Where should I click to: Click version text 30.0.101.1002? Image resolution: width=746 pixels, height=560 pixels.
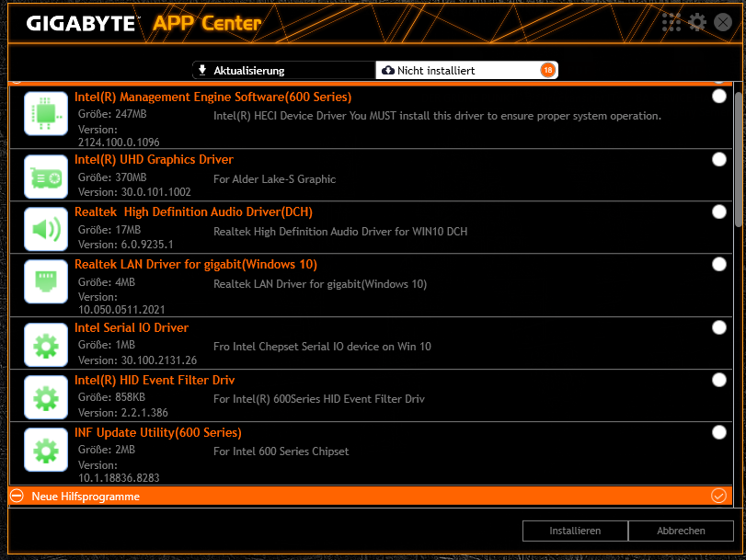155,192
